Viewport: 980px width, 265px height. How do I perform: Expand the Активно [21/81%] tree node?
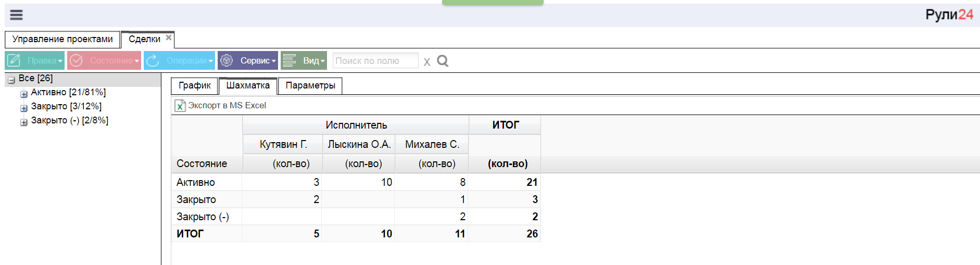click(x=24, y=94)
